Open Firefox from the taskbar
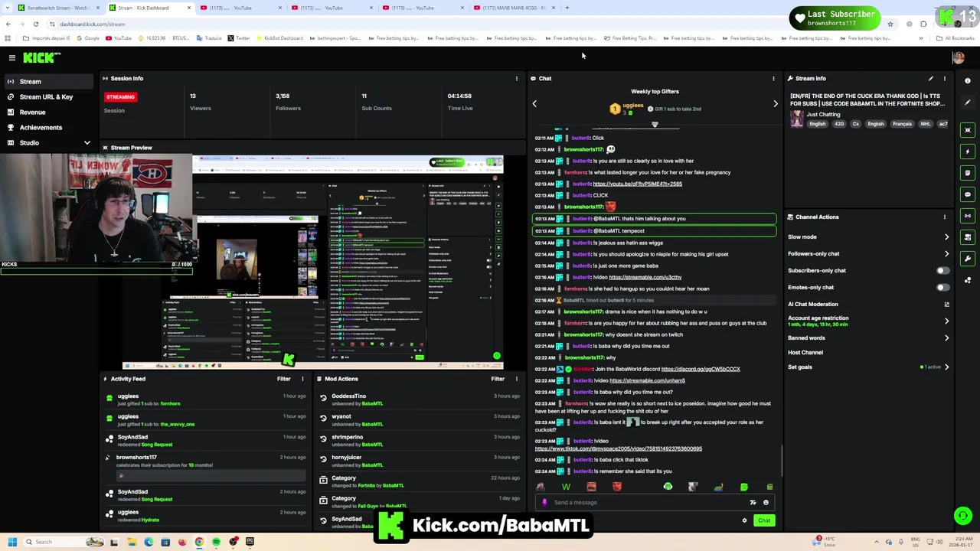Image resolution: width=980 pixels, height=551 pixels. click(x=182, y=542)
